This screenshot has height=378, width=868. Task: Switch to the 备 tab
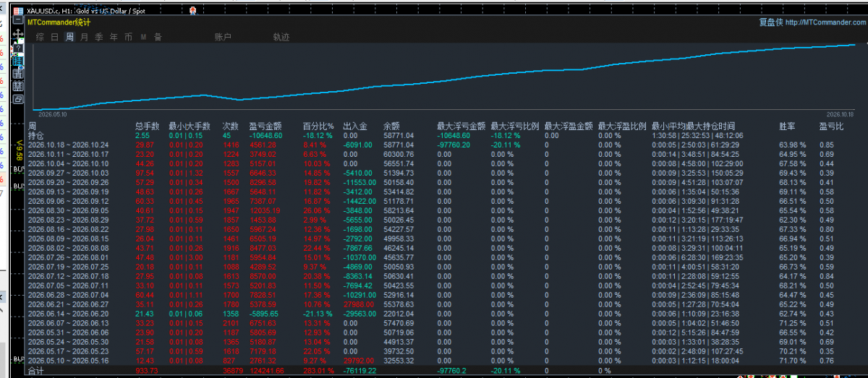158,37
